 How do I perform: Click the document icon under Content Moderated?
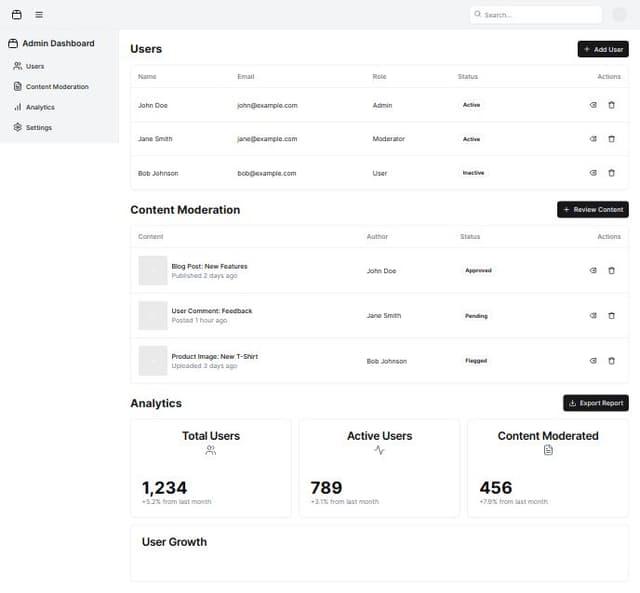[548, 450]
